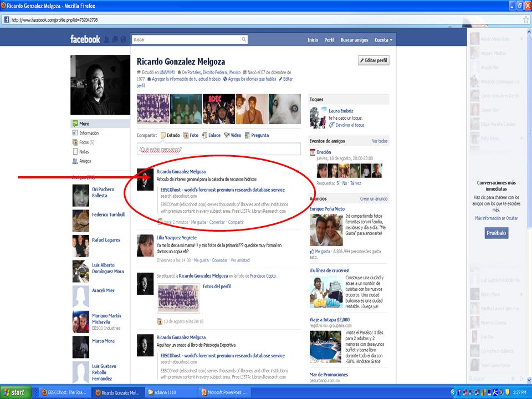Select Enlace share option

211,135
